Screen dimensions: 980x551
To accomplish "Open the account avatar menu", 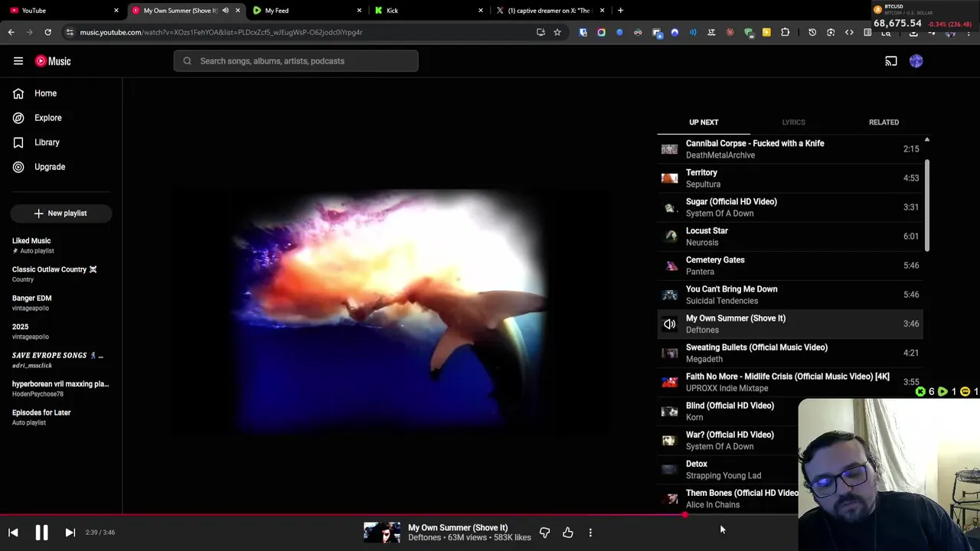I will [x=916, y=61].
